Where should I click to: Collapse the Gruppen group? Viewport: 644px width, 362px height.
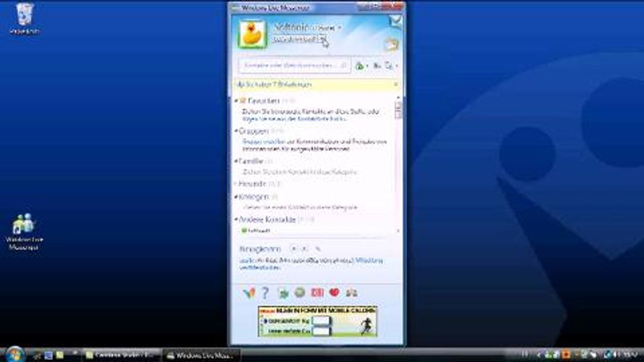click(x=236, y=131)
